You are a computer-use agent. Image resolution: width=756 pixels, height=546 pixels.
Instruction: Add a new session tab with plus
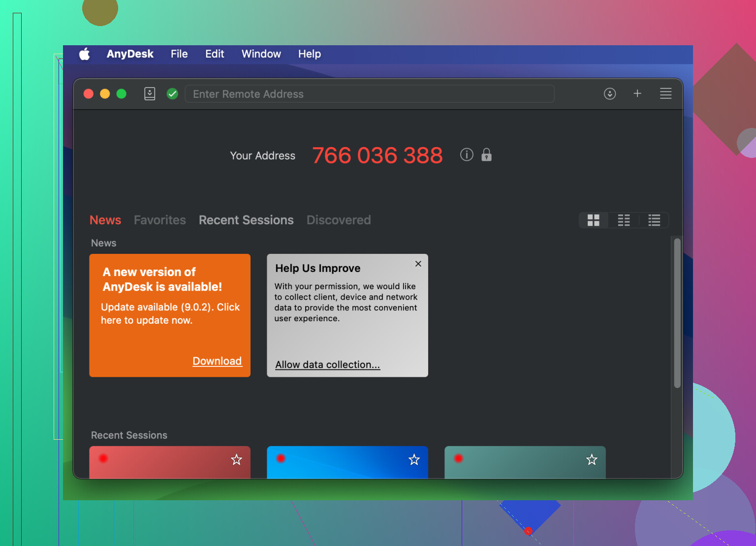pos(637,93)
